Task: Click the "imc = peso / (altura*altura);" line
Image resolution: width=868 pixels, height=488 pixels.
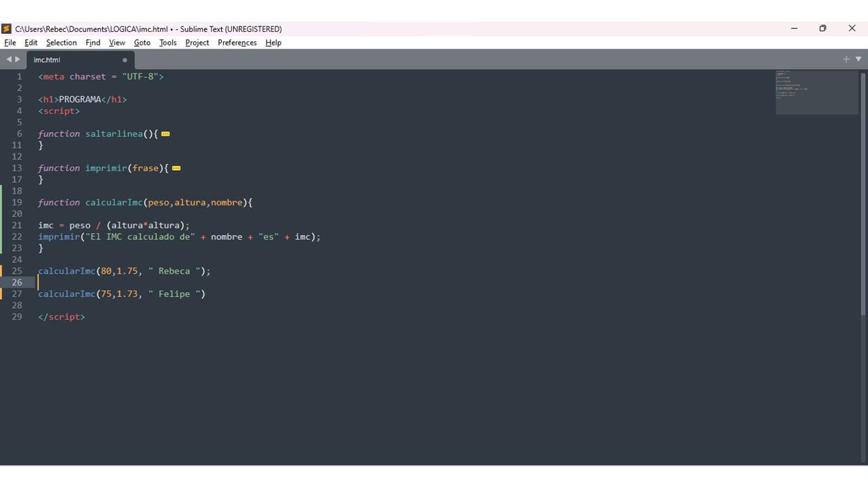Action: (x=114, y=226)
